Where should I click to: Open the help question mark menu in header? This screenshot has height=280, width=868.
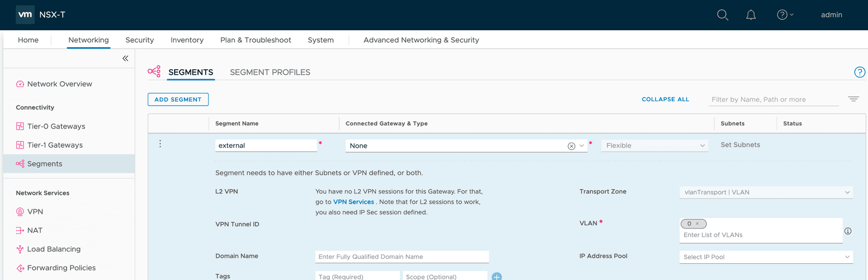click(x=785, y=15)
